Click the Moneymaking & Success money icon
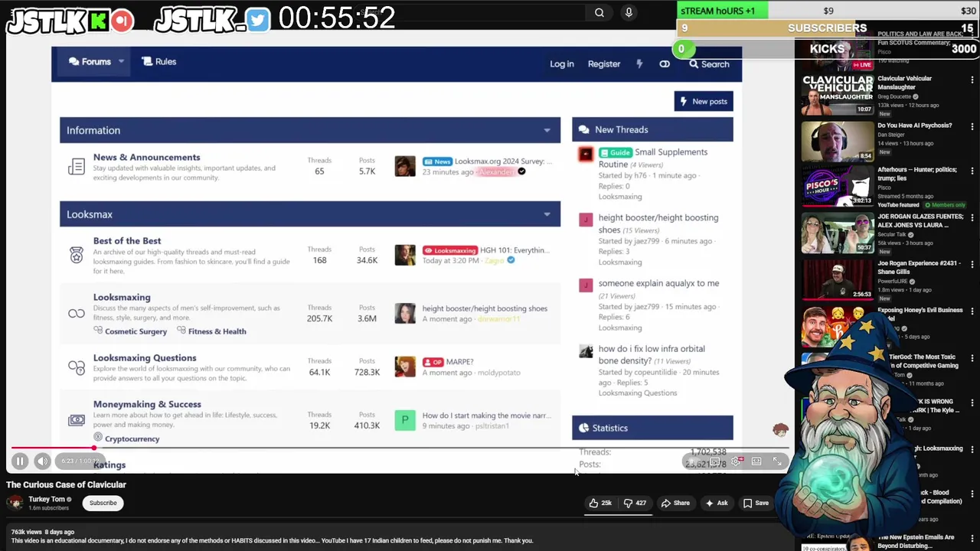Screen dimensions: 980x551 77,420
